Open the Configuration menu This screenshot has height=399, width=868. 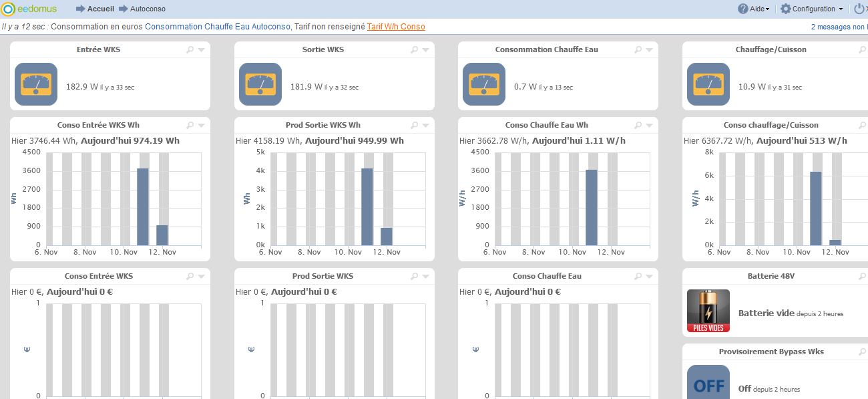click(812, 9)
